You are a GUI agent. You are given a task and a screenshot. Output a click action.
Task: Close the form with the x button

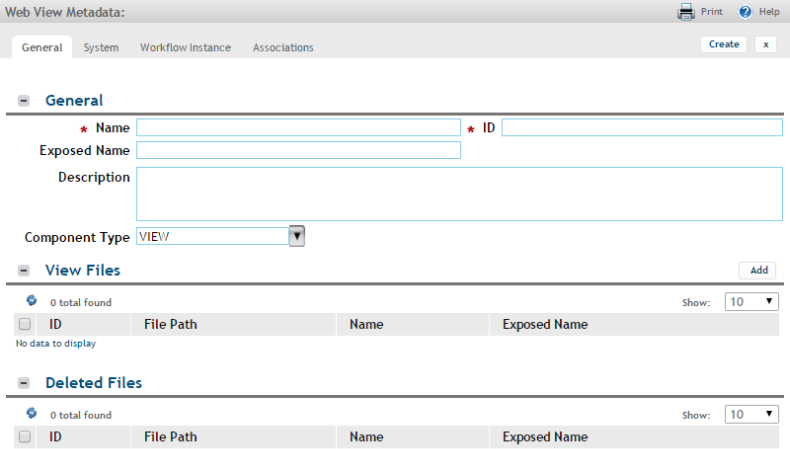766,44
